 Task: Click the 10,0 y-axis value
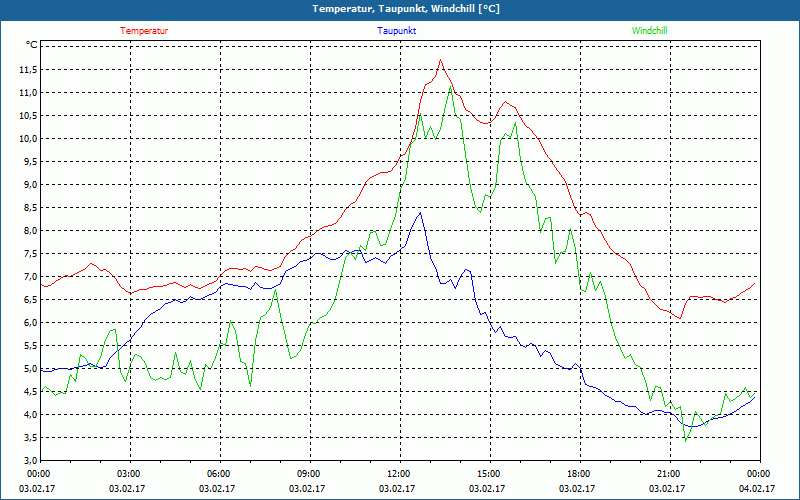click(x=28, y=138)
